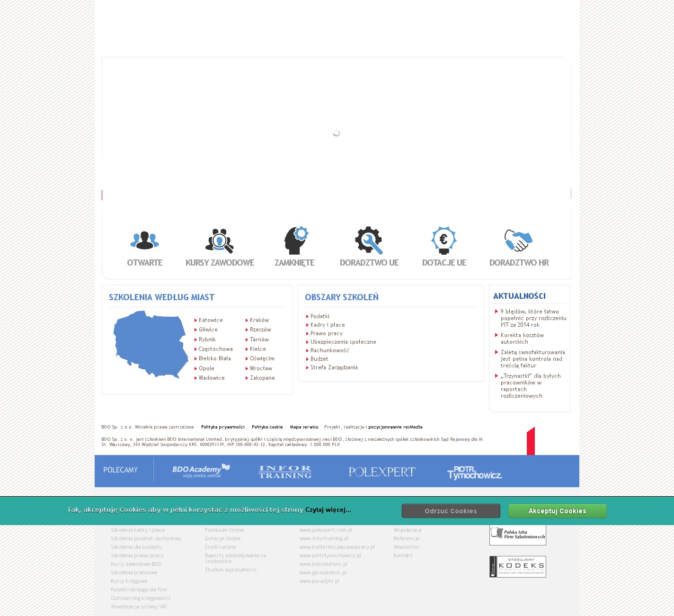This screenshot has width=674, height=616.
Task: Select the Zamknięte head-with-gear icon
Action: point(295,240)
